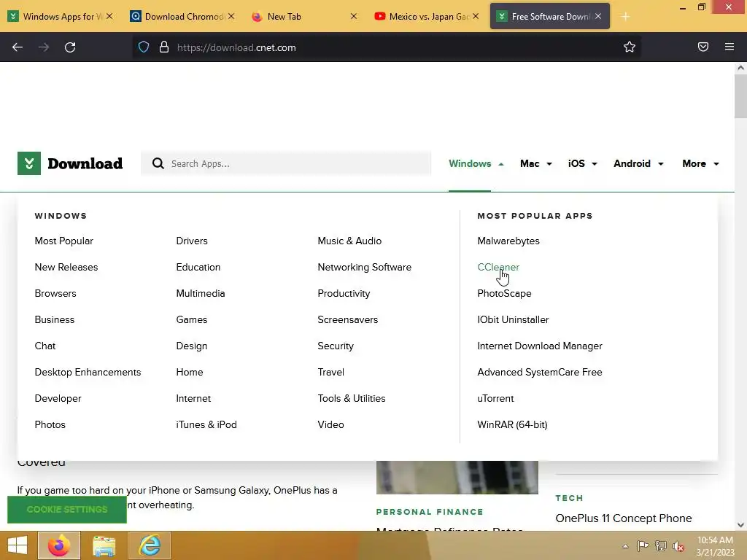Screen dimensions: 747x560
Task: Open the IObit Uninstaller link
Action: (x=513, y=319)
